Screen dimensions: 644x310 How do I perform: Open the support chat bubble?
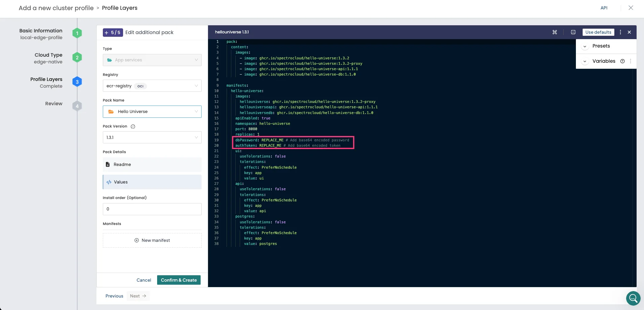[633, 298]
